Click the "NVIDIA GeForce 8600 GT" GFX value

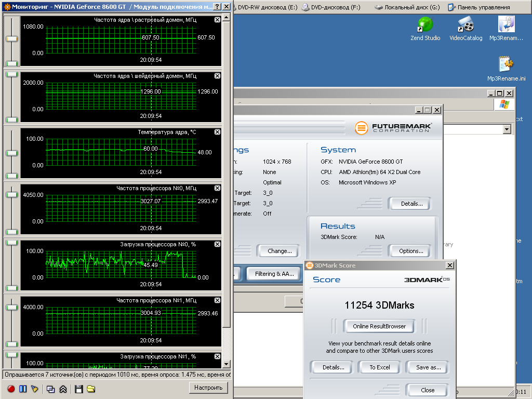click(x=371, y=162)
